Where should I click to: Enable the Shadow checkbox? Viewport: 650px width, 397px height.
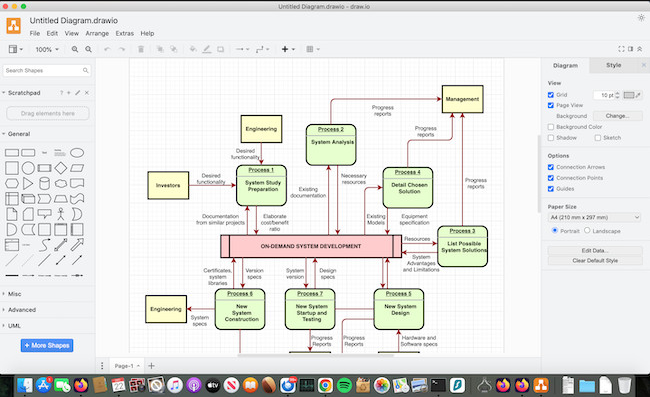pos(551,138)
